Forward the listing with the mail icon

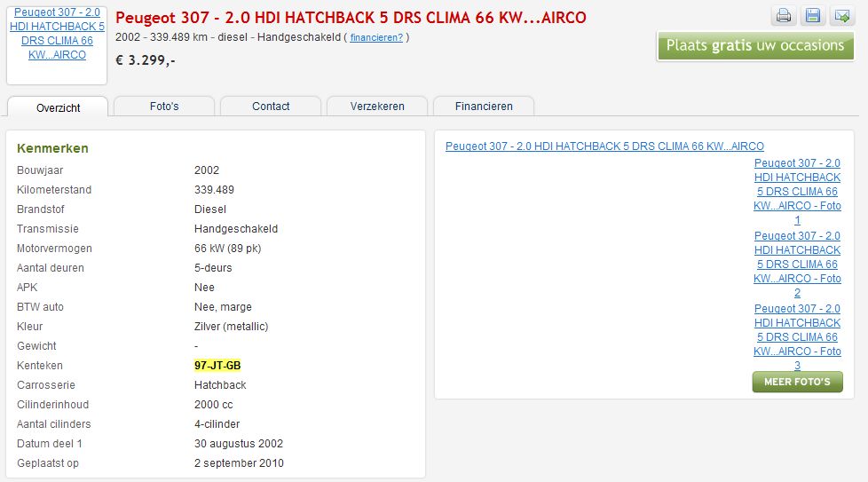pos(842,15)
